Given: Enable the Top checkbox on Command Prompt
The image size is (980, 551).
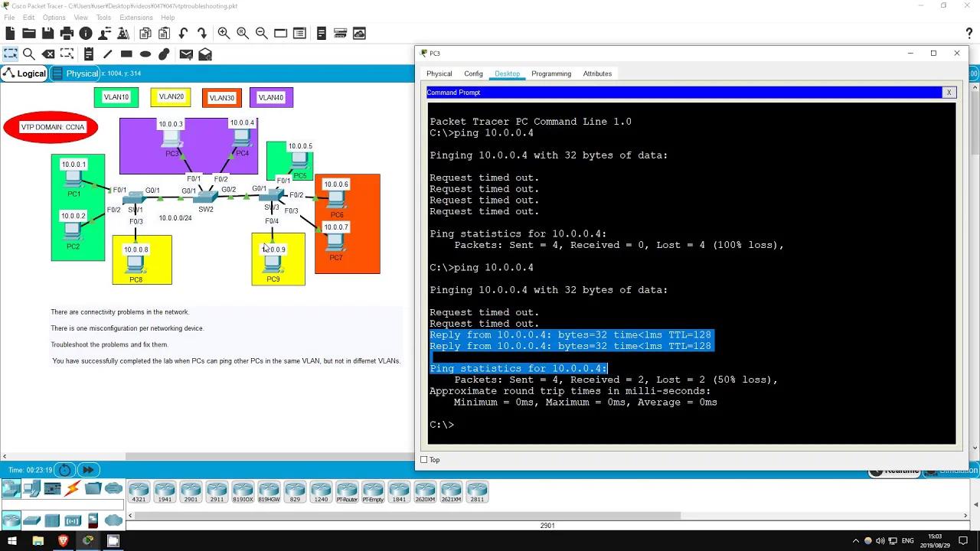Looking at the screenshot, I should (423, 460).
